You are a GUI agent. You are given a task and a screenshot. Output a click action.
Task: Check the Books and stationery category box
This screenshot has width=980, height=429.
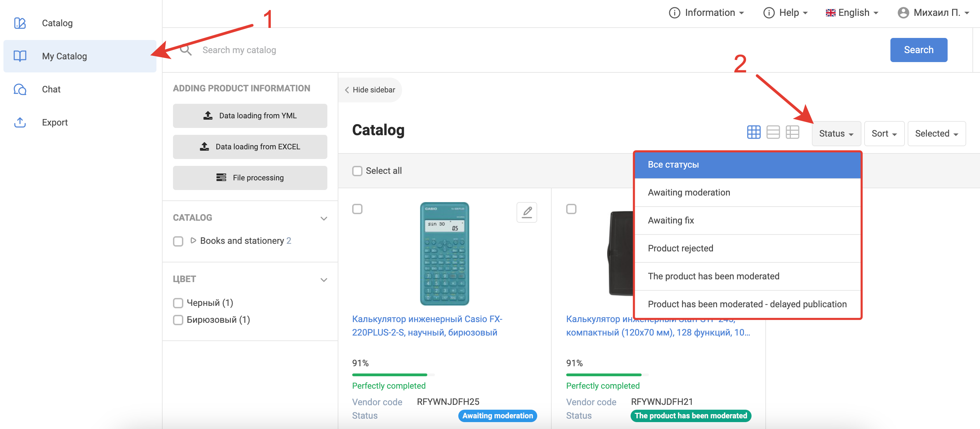[178, 241]
